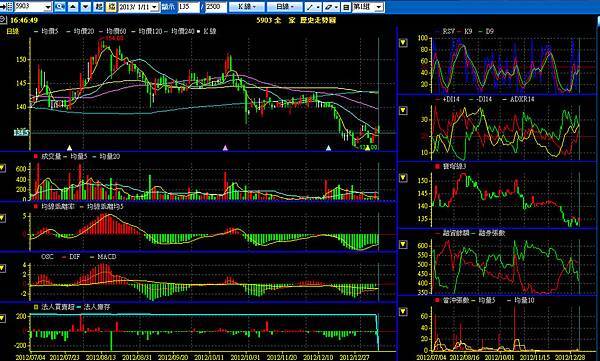Click the 成交量 legend label
The width and height of the screenshot is (600, 361).
(51, 157)
